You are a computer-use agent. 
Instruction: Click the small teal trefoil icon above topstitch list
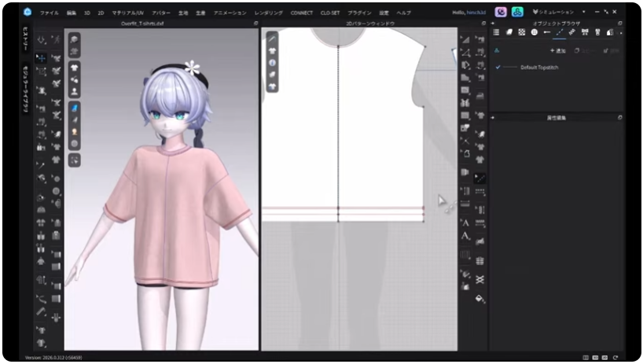click(x=497, y=51)
